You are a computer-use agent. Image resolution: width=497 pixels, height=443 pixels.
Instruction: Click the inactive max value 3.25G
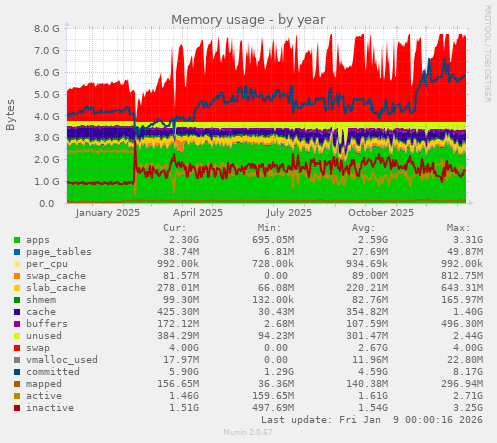coord(468,408)
